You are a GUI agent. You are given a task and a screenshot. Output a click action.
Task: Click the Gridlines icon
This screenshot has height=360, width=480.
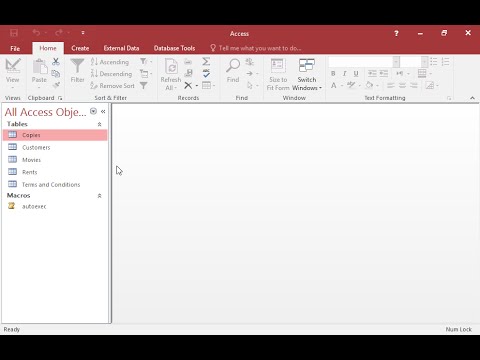(422, 74)
